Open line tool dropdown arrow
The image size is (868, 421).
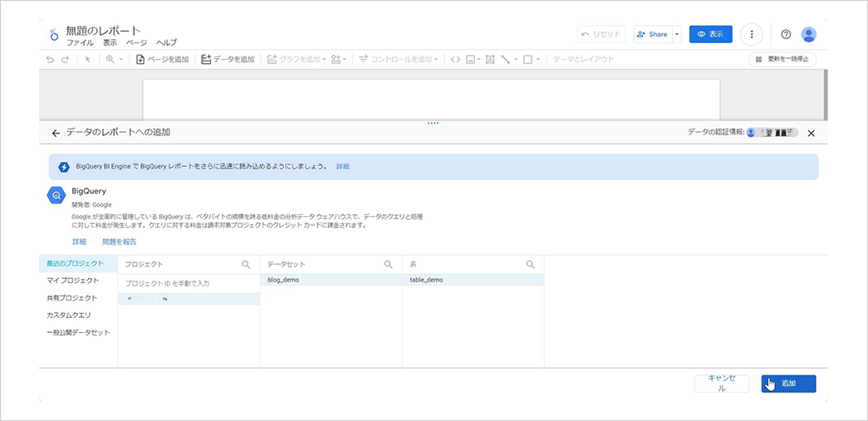tap(515, 59)
